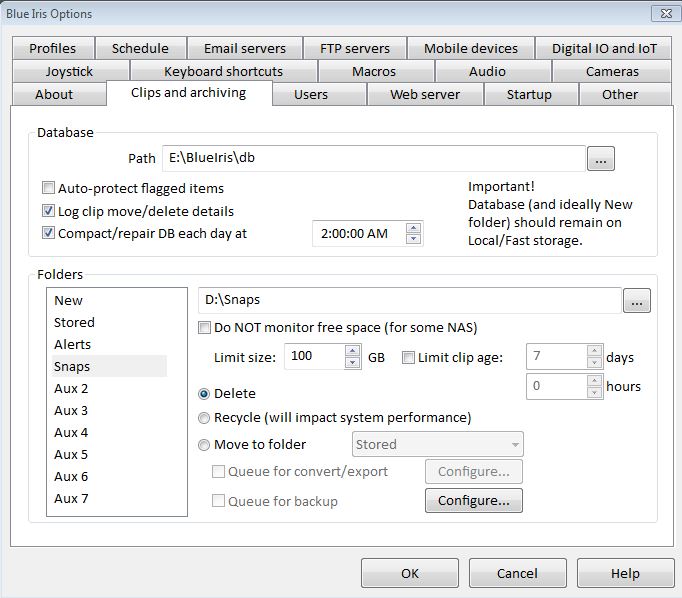Viewport: 682px width, 598px height.
Task: Decrease Limit size with down arrow
Action: (352, 362)
